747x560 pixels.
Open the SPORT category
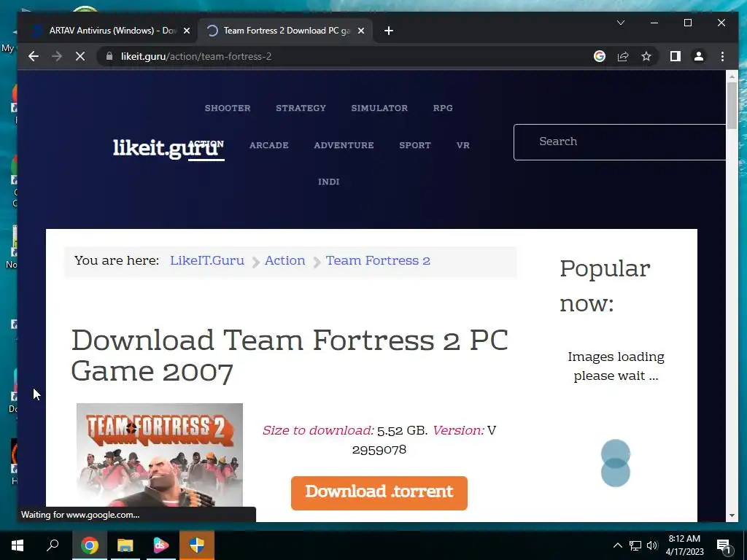(415, 145)
